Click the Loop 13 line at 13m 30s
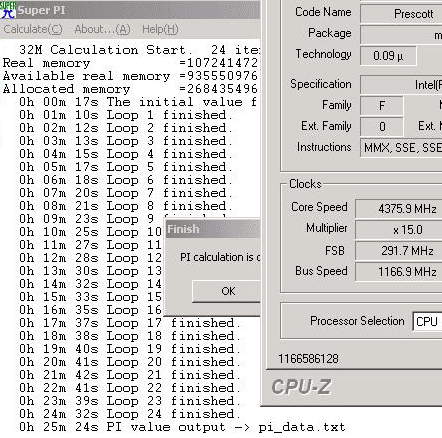The height and width of the screenshot is (438, 442). pyautogui.click(x=91, y=271)
